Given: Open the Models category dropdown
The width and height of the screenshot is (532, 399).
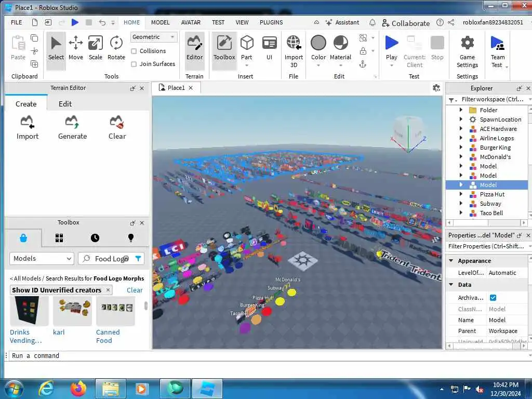Looking at the screenshot, I should tap(42, 259).
